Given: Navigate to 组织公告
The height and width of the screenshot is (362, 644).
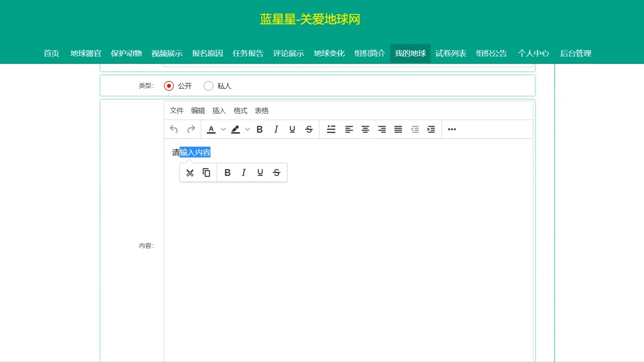Looking at the screenshot, I should [491, 53].
